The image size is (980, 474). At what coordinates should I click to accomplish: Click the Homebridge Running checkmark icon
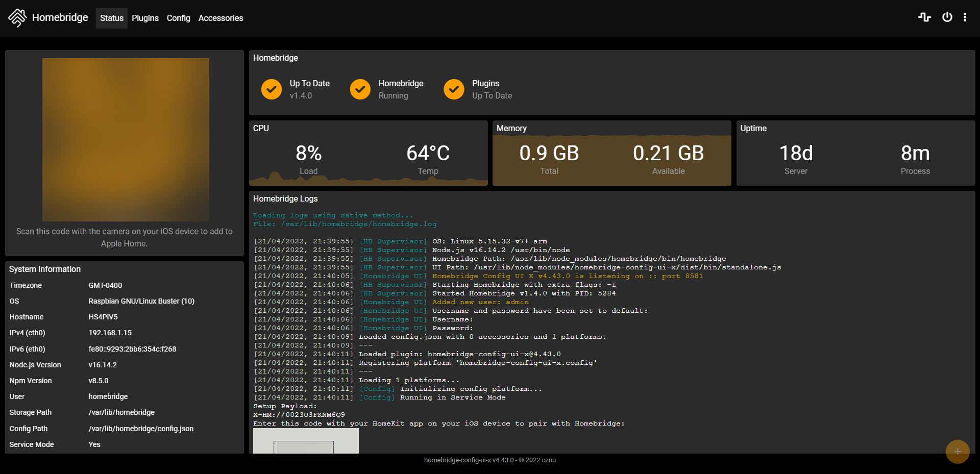pos(360,89)
